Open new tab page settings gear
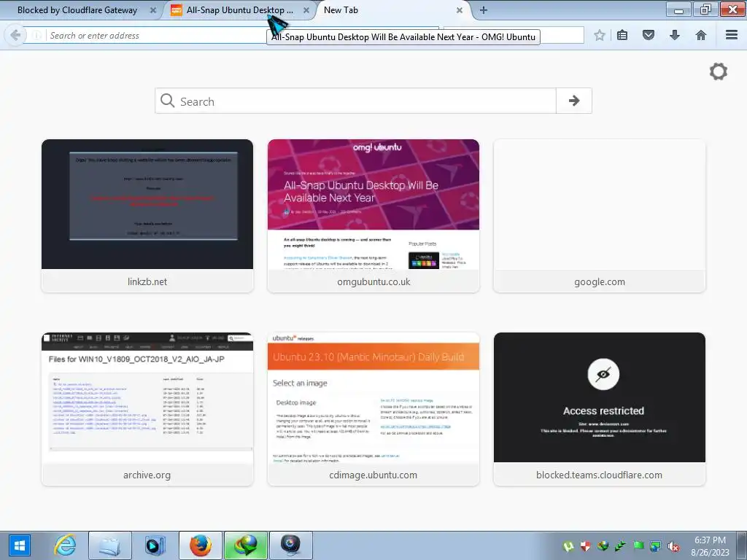Screen dimensions: 747x560 tap(719, 71)
